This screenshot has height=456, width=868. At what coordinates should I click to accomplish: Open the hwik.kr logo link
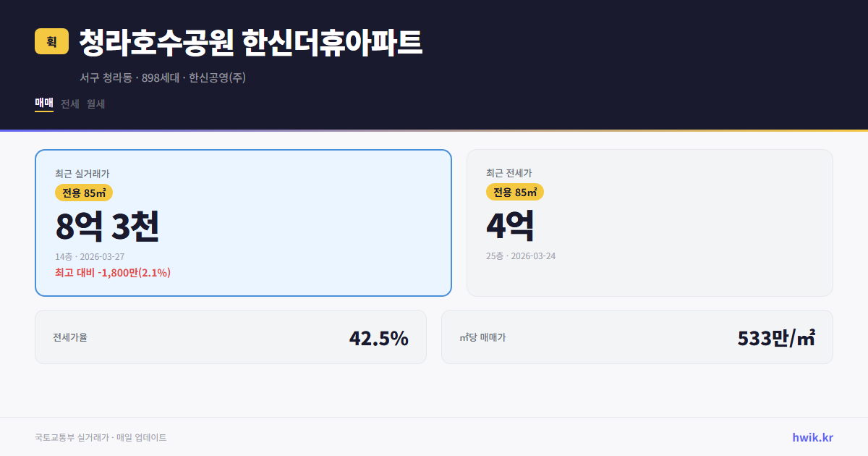tap(811, 436)
